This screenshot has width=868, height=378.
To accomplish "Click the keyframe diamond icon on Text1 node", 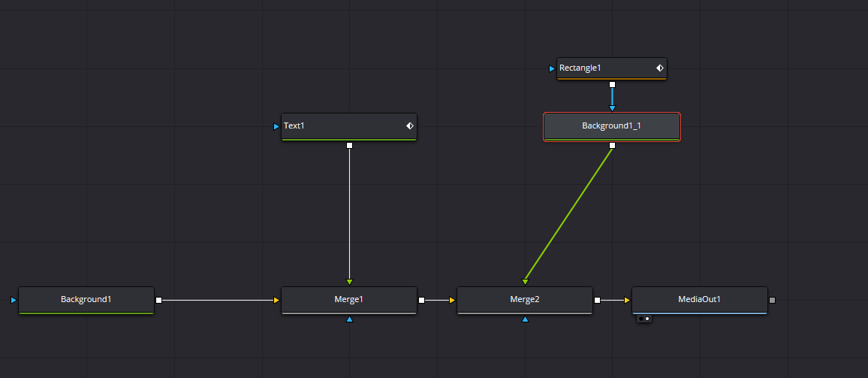I will [x=410, y=126].
